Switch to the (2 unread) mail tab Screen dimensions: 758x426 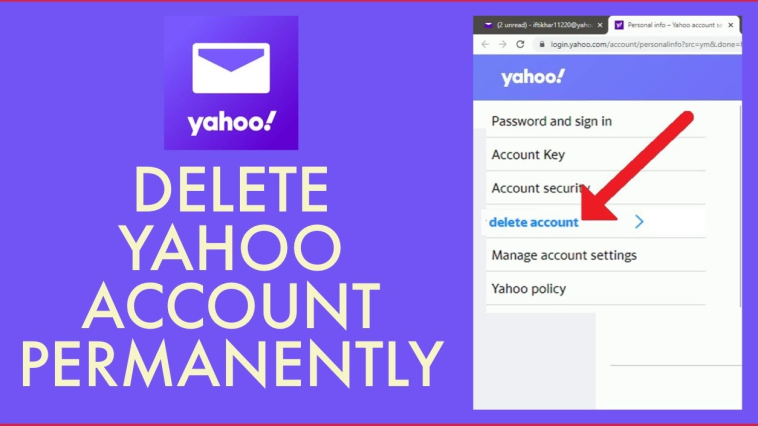540,25
